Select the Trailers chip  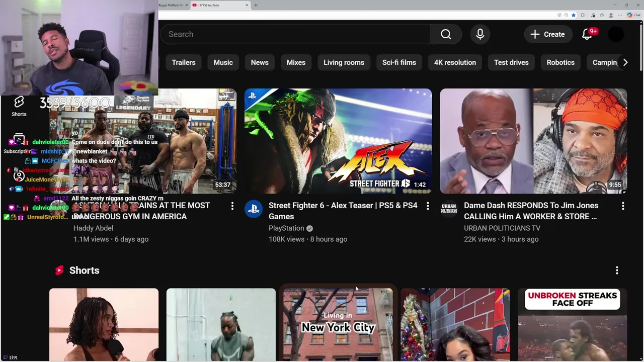(184, 62)
